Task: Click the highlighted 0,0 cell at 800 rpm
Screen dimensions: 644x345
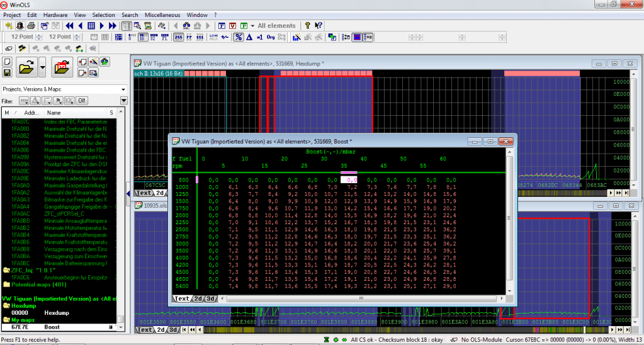Action: 349,179
